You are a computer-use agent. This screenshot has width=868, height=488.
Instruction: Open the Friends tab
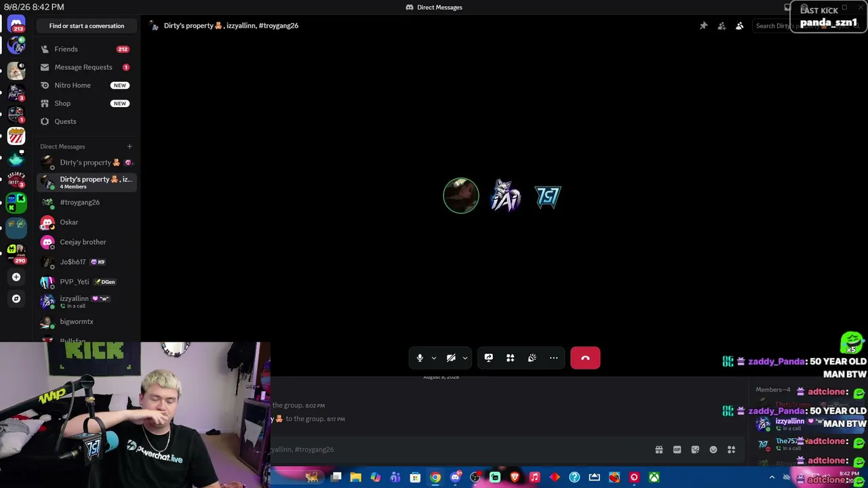coord(87,49)
